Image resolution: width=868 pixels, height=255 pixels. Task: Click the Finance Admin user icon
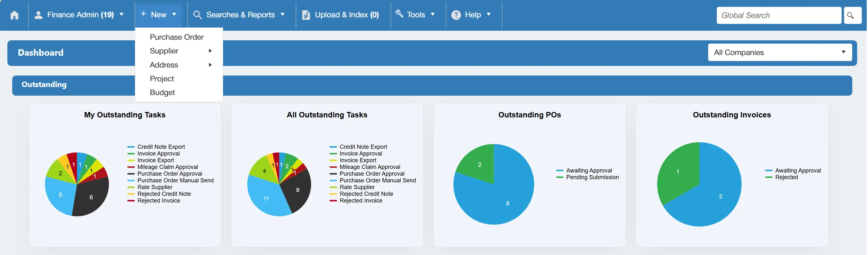pyautogui.click(x=38, y=15)
